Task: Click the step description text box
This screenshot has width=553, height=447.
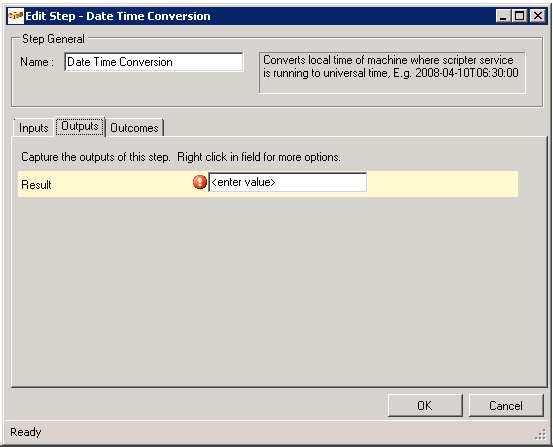Action: [392, 73]
